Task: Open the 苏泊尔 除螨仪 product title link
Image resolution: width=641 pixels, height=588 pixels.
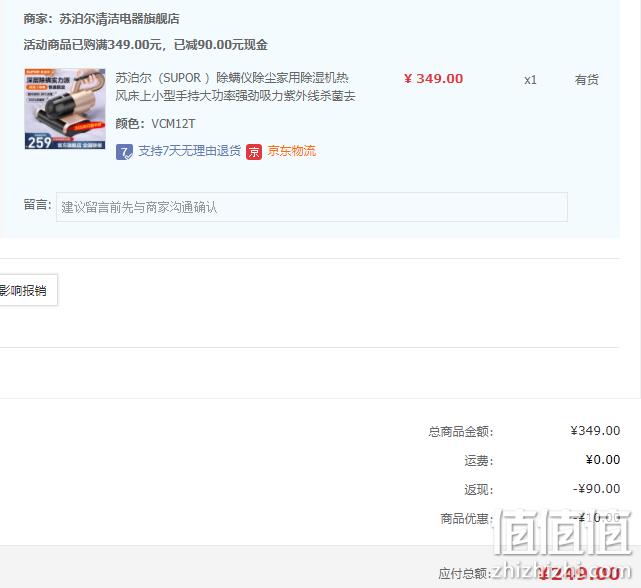Action: 235,87
